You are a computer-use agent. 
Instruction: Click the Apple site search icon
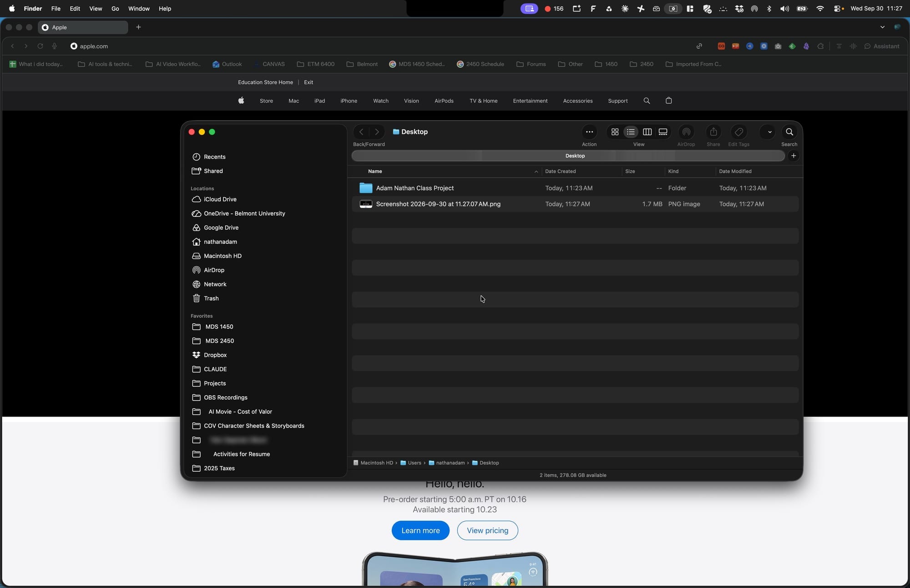[647, 101]
